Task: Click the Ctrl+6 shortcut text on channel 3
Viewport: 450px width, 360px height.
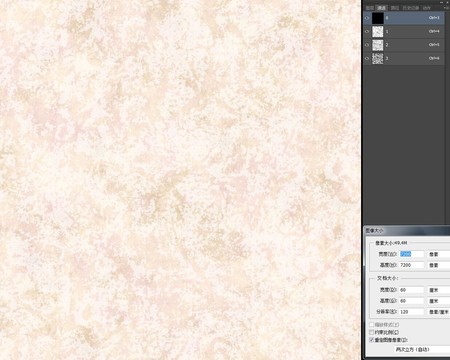Action: [x=434, y=58]
